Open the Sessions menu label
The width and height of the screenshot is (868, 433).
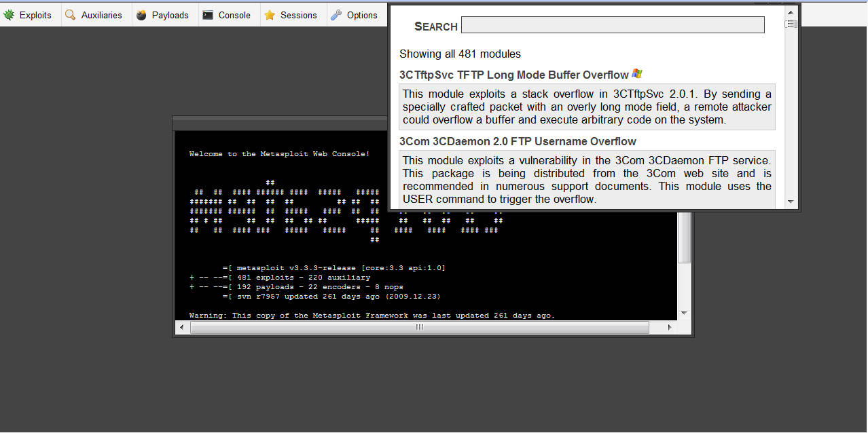click(x=298, y=15)
